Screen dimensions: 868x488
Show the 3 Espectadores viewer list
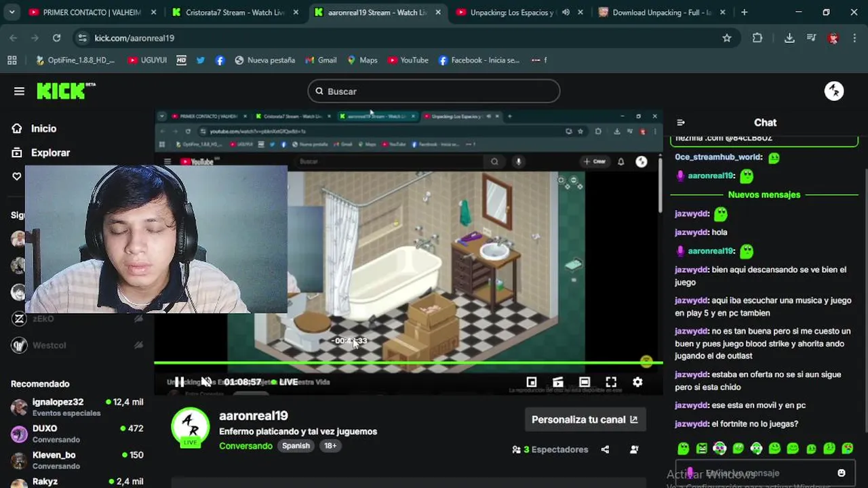[550, 449]
